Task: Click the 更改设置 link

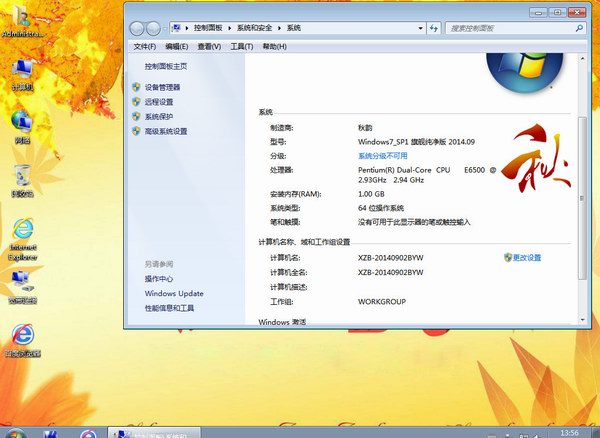Action: pos(527,257)
